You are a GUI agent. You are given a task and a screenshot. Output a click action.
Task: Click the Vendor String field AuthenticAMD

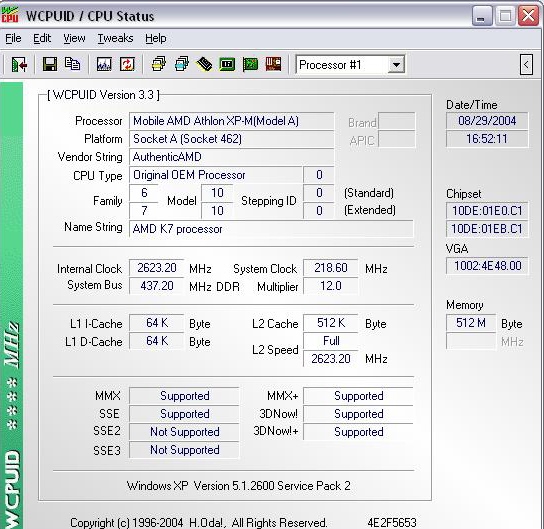point(232,157)
